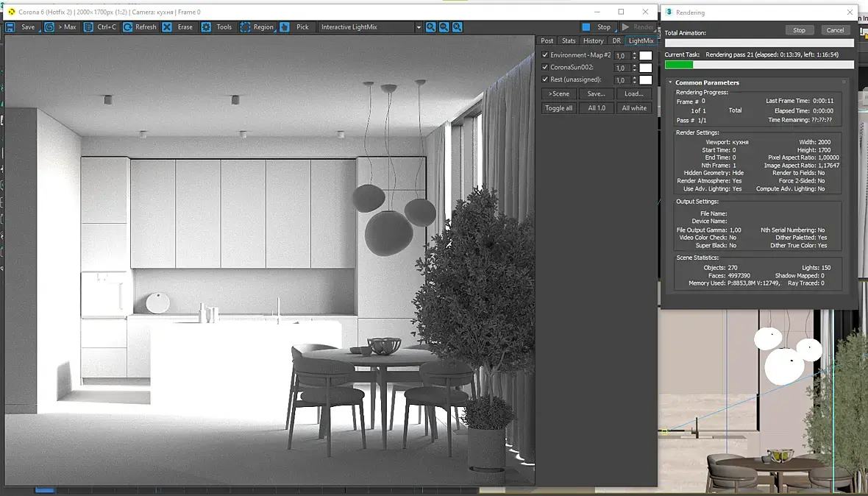868x496 pixels.
Task: Click the Refresh icon in the toolbar
Action: (x=127, y=27)
